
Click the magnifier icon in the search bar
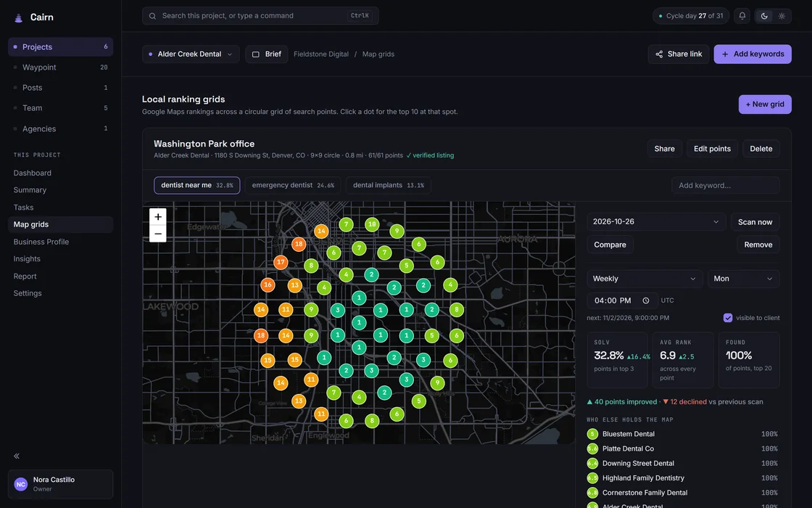[x=152, y=16]
